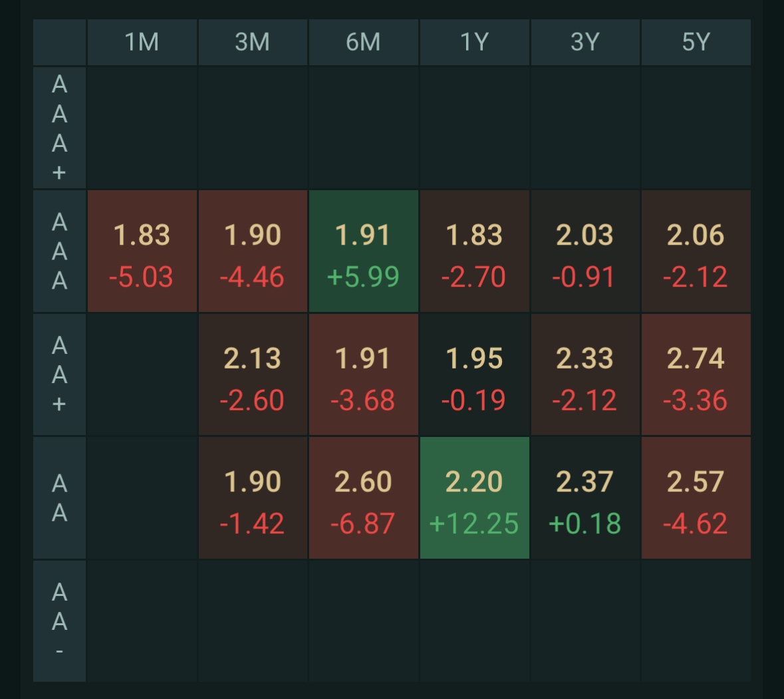Select AA 1Y cell showing +12.25
This screenshot has width=784, height=699.
[474, 498]
